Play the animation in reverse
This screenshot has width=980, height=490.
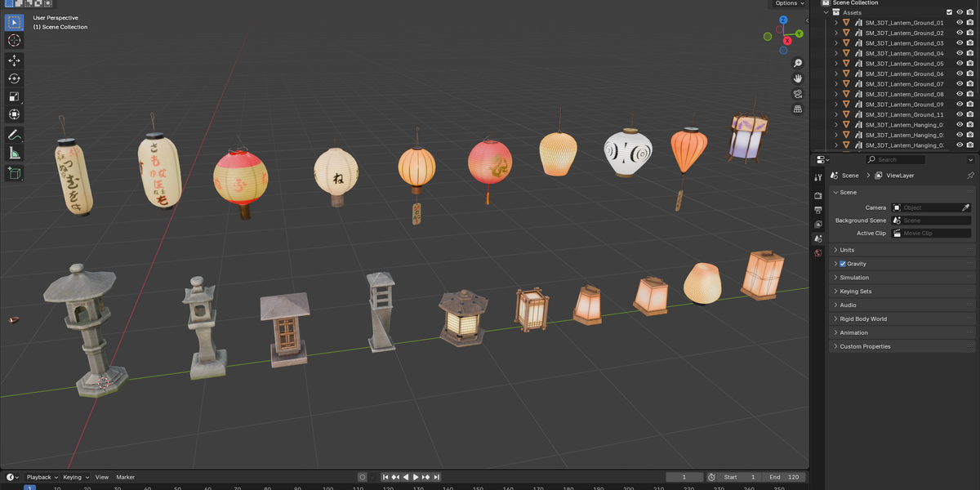[x=406, y=477]
